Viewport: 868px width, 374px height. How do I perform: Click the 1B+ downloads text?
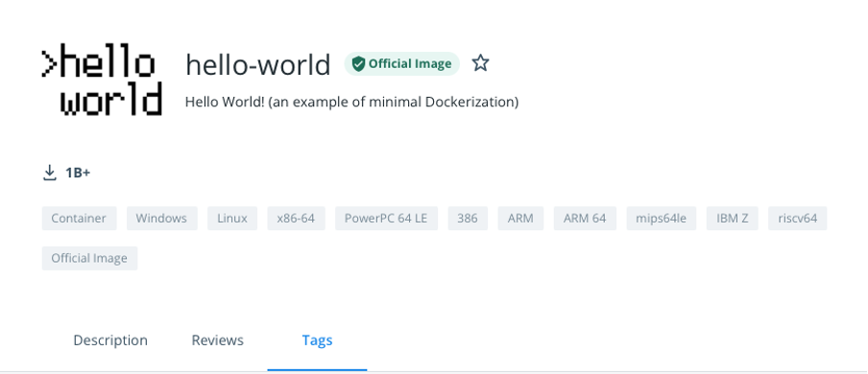(78, 173)
